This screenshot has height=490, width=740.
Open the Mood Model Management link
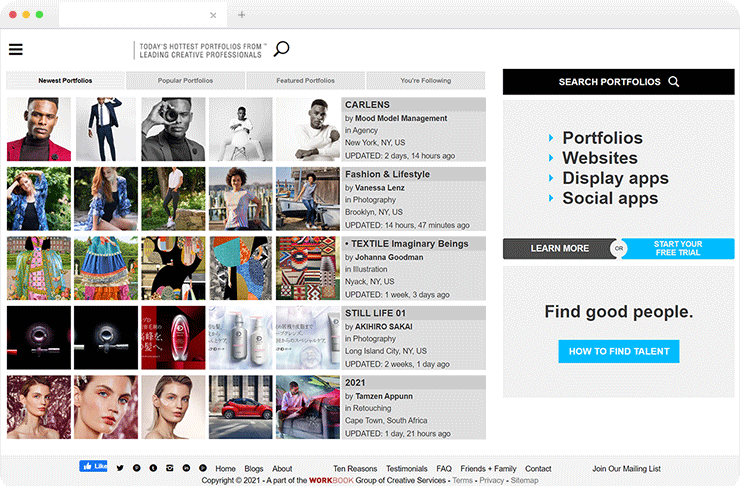coord(401,118)
